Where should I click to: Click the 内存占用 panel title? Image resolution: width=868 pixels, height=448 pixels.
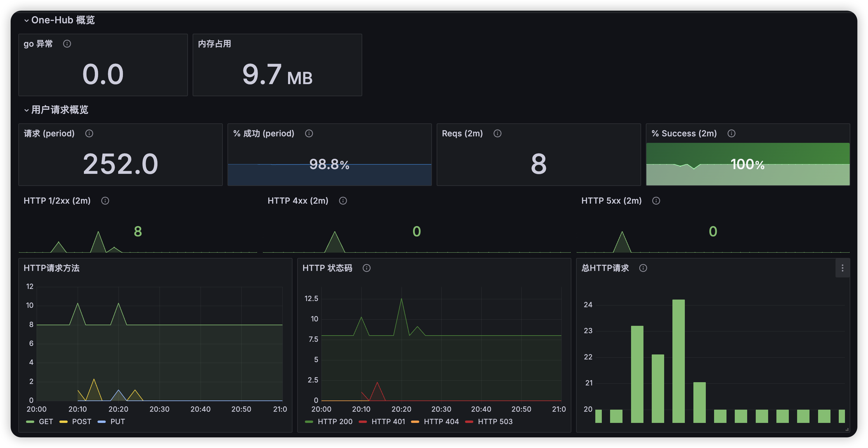pos(214,44)
